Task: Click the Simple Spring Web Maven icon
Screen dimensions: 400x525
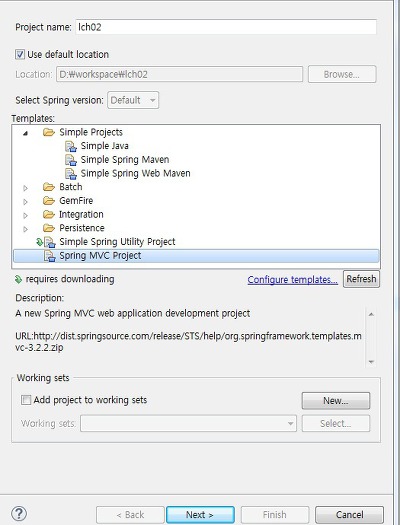Action: [x=71, y=174]
